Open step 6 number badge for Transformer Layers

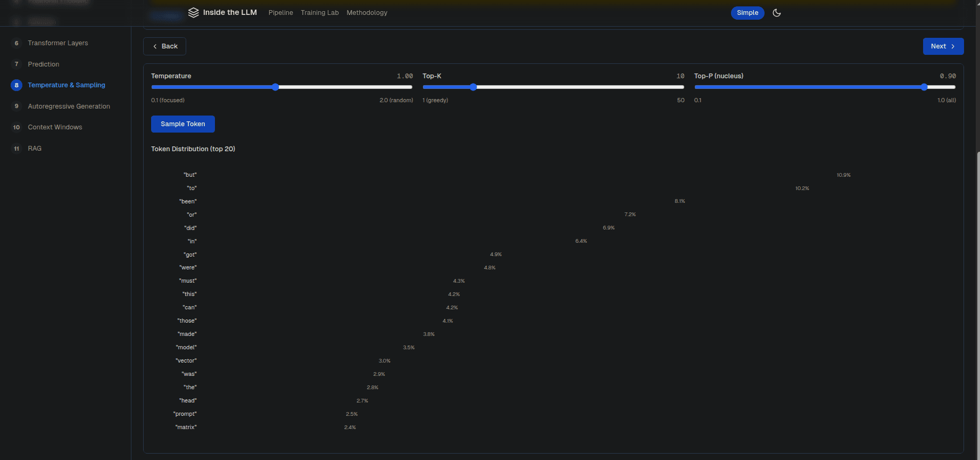(x=16, y=43)
